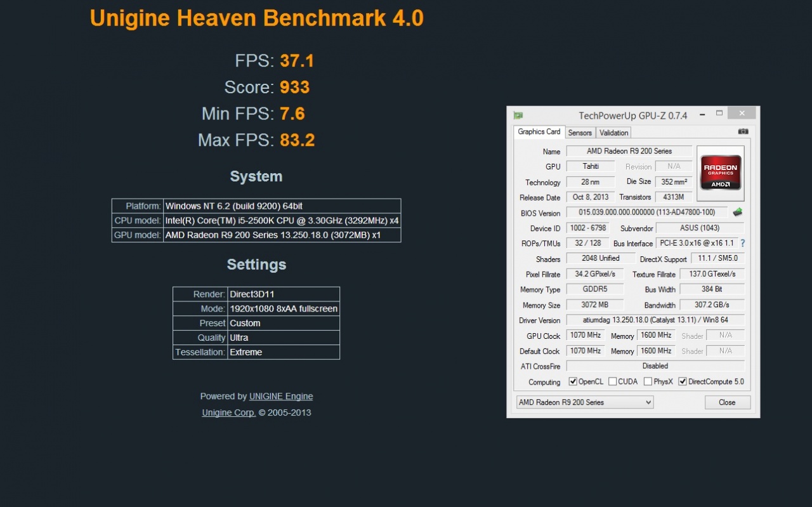Switch to the Graphics Card tab
The width and height of the screenshot is (812, 507).
tap(539, 132)
